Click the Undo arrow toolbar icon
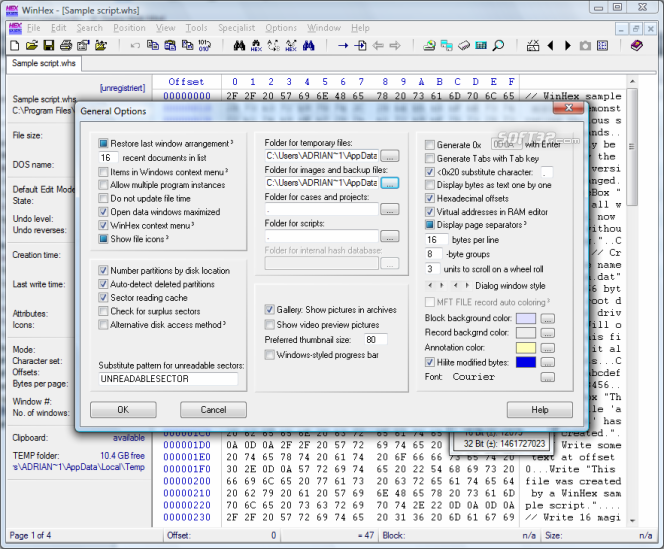 135,45
